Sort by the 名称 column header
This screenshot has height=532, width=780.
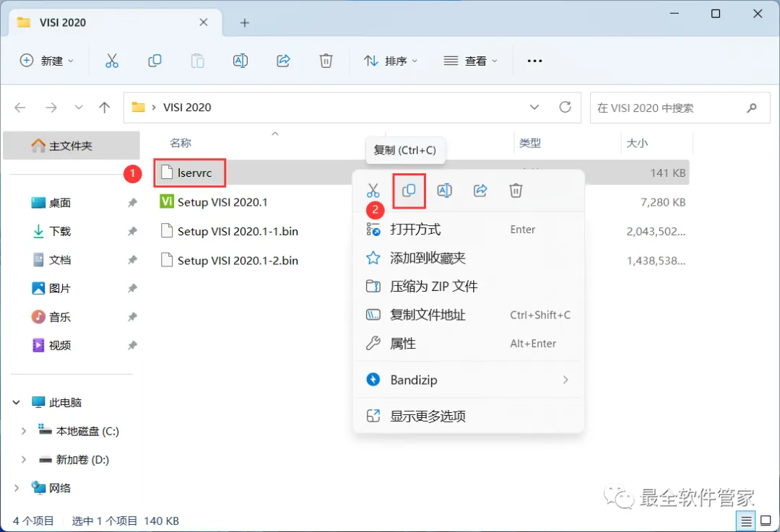[181, 143]
